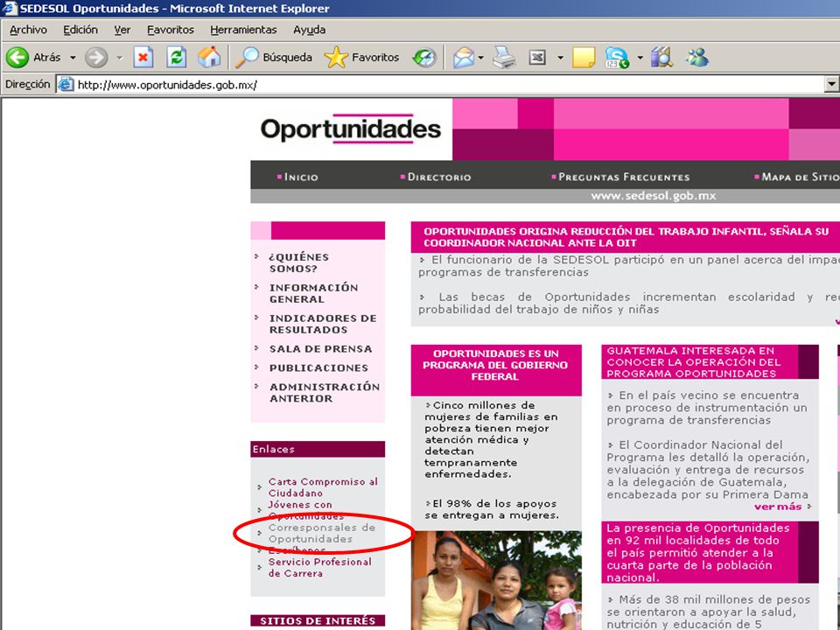Image resolution: width=840 pixels, height=630 pixels.
Task: Open the Archivo menu
Action: [x=28, y=30]
